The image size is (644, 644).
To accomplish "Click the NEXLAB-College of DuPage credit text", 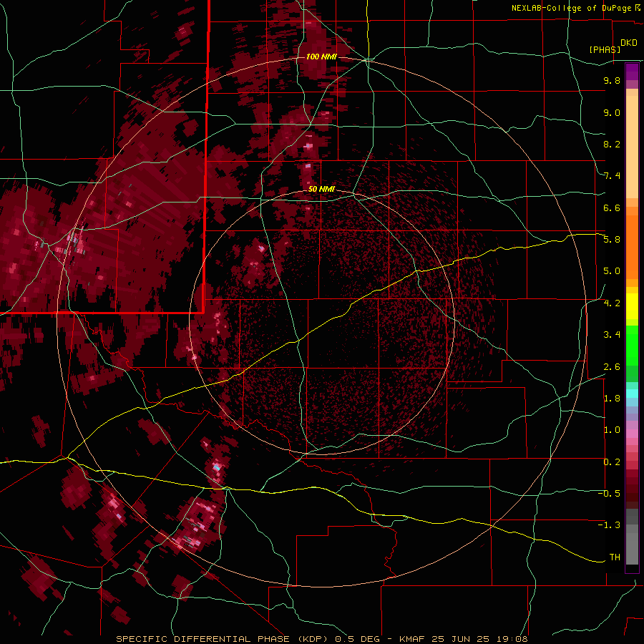I will tap(572, 8).
